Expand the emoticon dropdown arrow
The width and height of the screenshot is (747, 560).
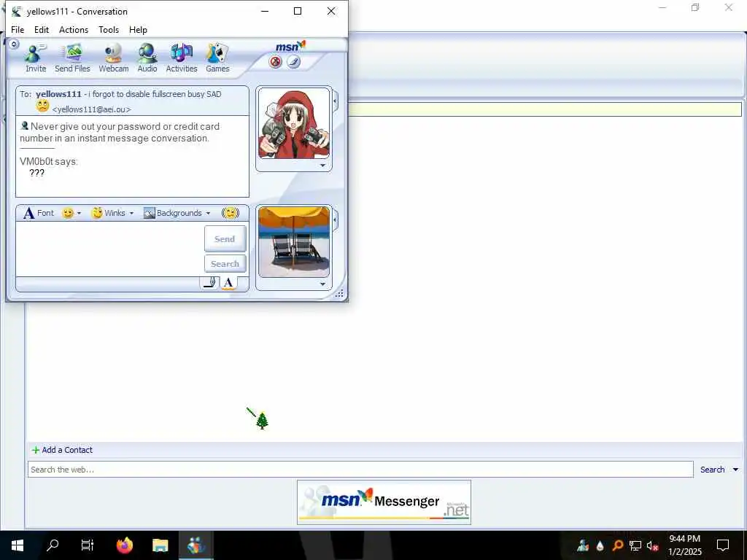point(79,214)
